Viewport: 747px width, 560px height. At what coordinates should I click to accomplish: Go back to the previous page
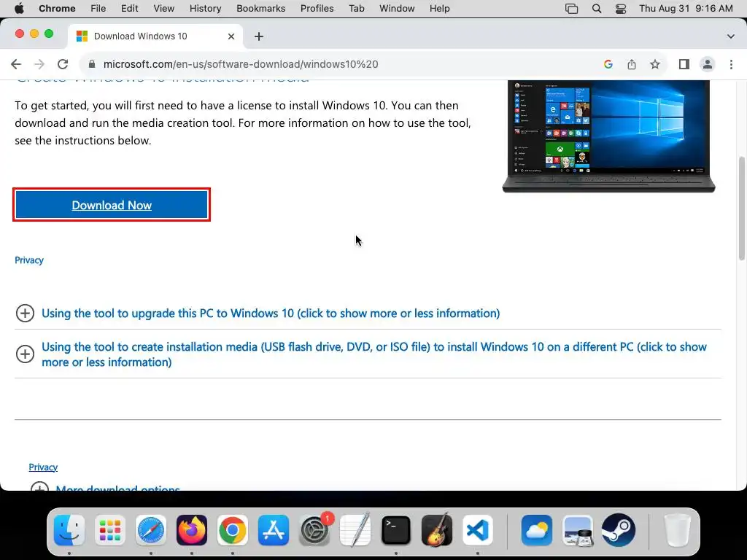[x=16, y=64]
